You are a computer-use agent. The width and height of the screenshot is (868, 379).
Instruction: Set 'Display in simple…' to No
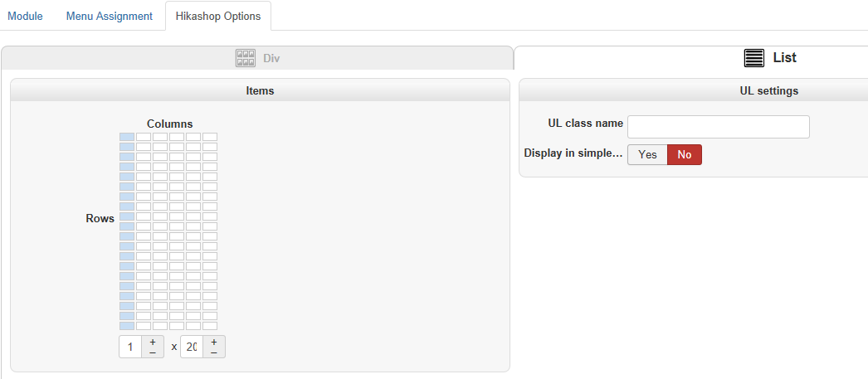[685, 155]
